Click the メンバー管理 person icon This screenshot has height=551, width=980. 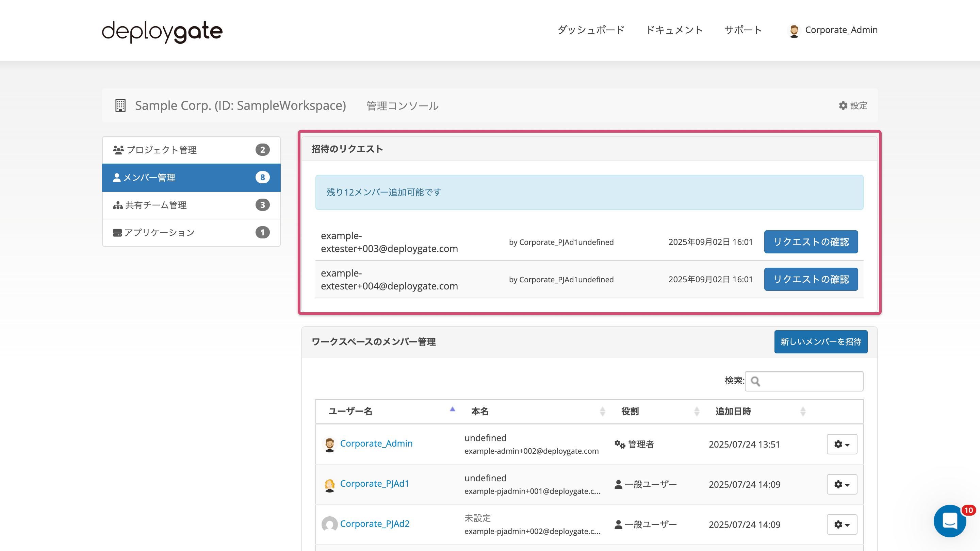tap(117, 177)
